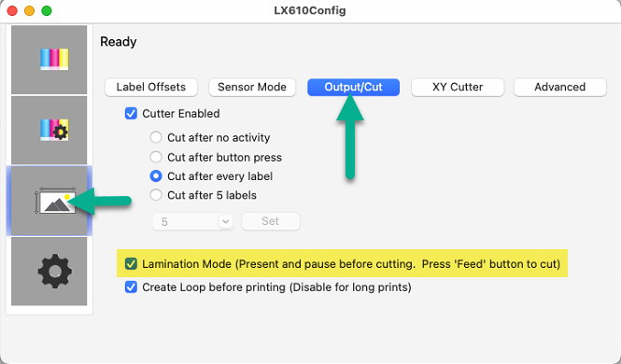Click the label count value field

(186, 221)
